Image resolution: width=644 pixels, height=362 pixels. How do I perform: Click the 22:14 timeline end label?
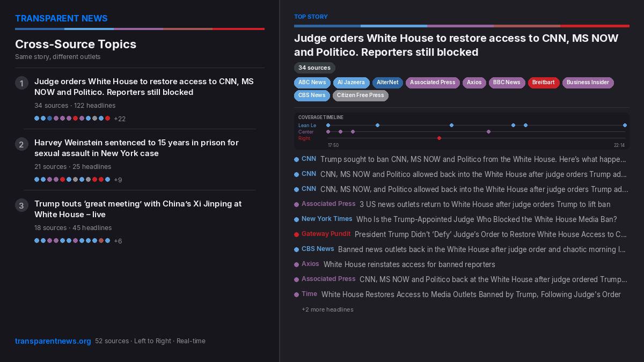tap(619, 145)
